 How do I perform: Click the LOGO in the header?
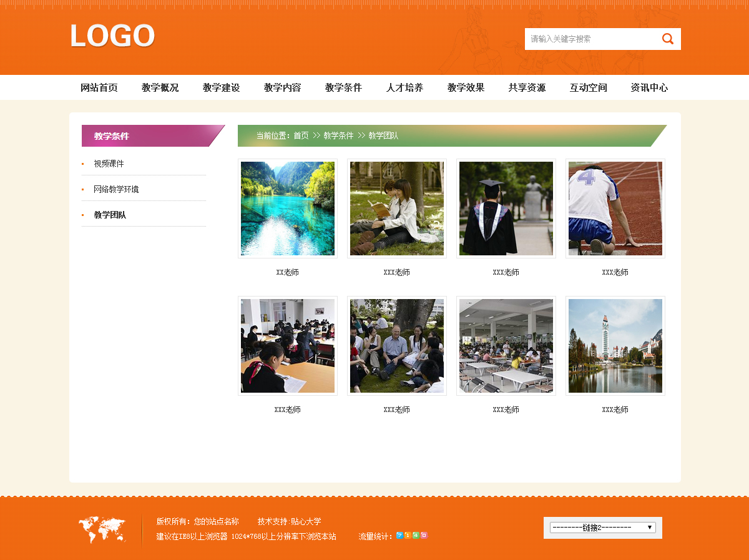(112, 36)
